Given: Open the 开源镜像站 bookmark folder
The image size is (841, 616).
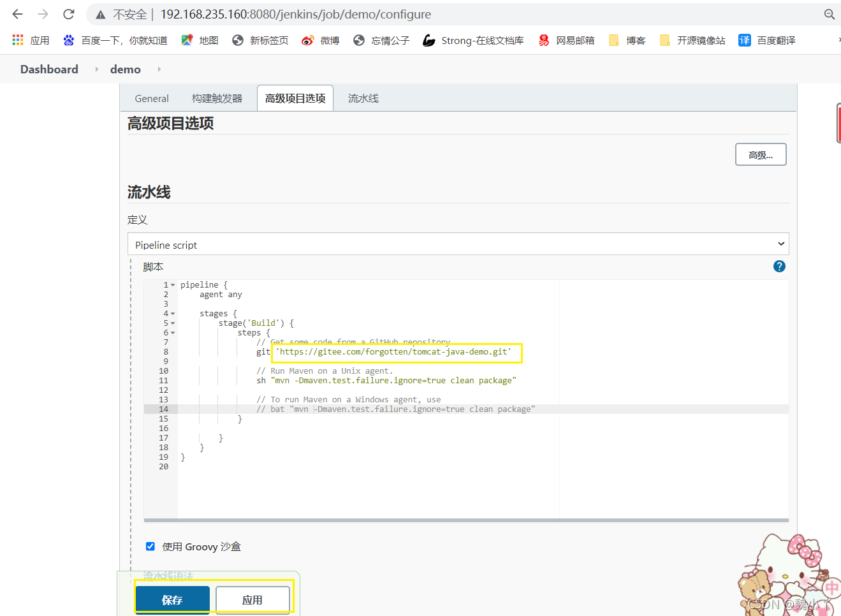Looking at the screenshot, I should point(692,40).
